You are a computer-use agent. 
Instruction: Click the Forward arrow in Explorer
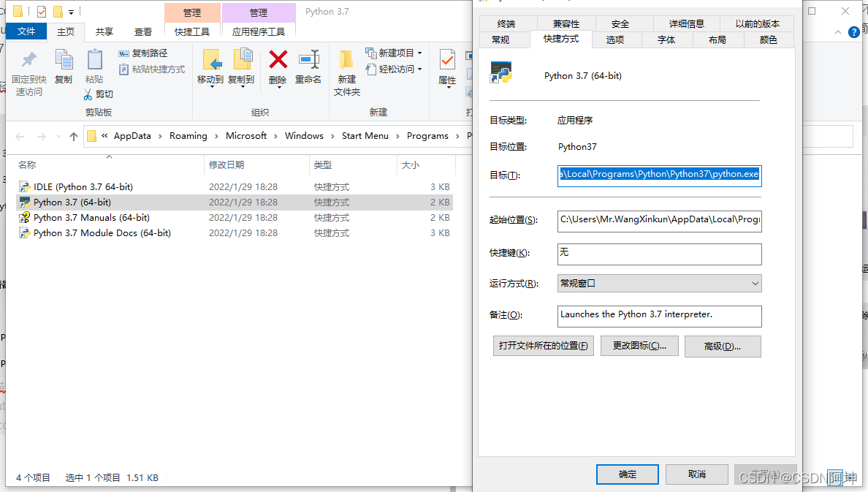41,136
